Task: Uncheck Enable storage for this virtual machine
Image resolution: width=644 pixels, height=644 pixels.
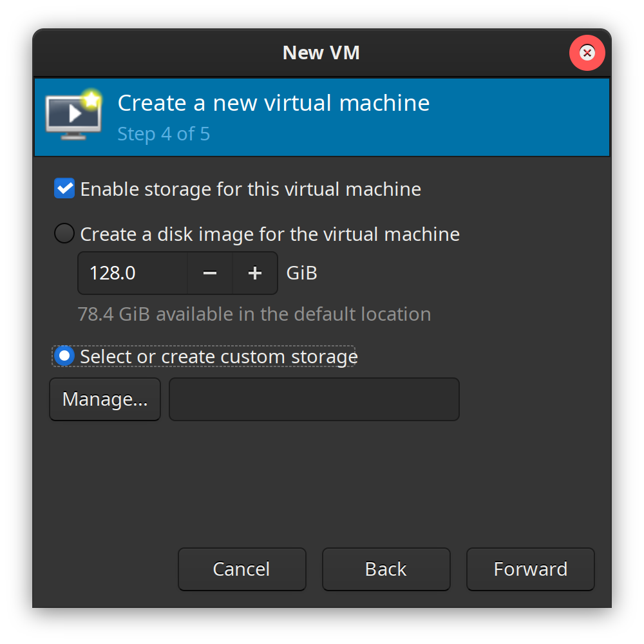Action: [x=64, y=189]
